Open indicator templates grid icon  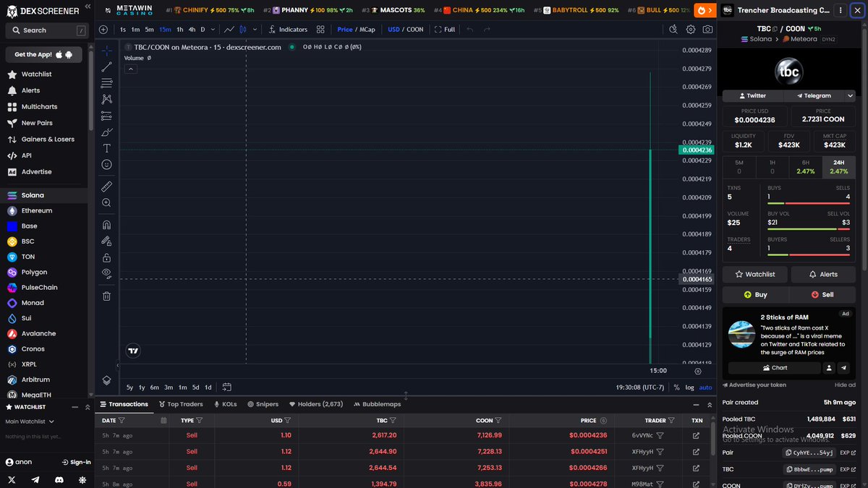click(321, 30)
